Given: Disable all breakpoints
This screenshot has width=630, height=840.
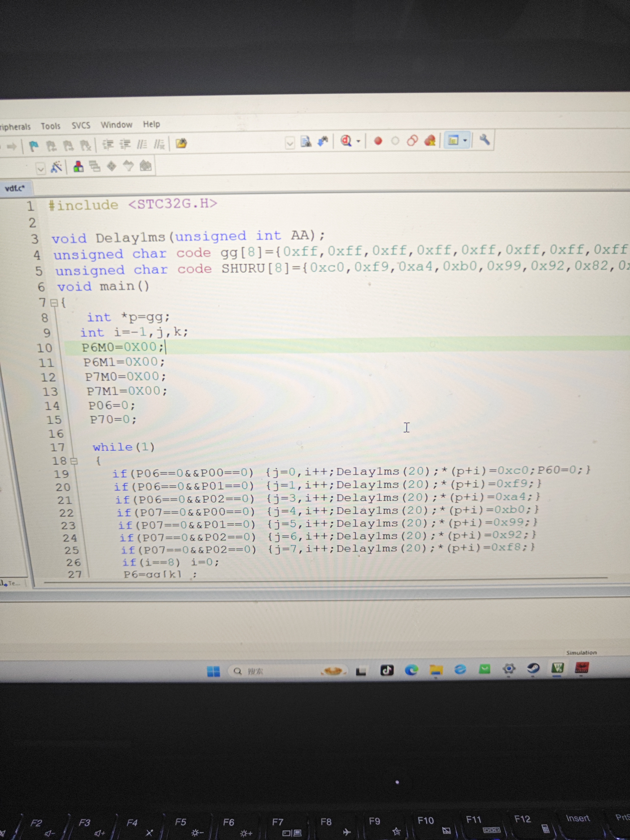Looking at the screenshot, I should [412, 140].
